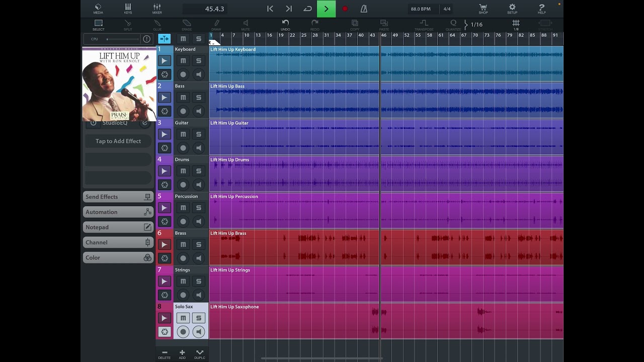Select the Erase tool

(x=187, y=25)
